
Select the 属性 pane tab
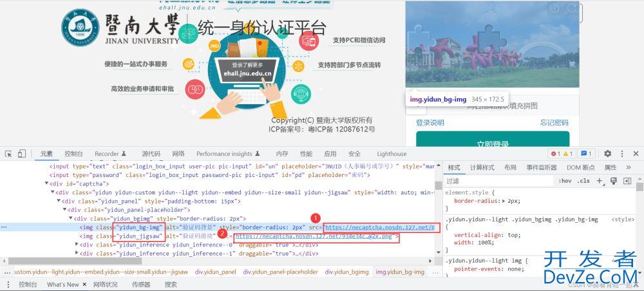pyautogui.click(x=611, y=167)
